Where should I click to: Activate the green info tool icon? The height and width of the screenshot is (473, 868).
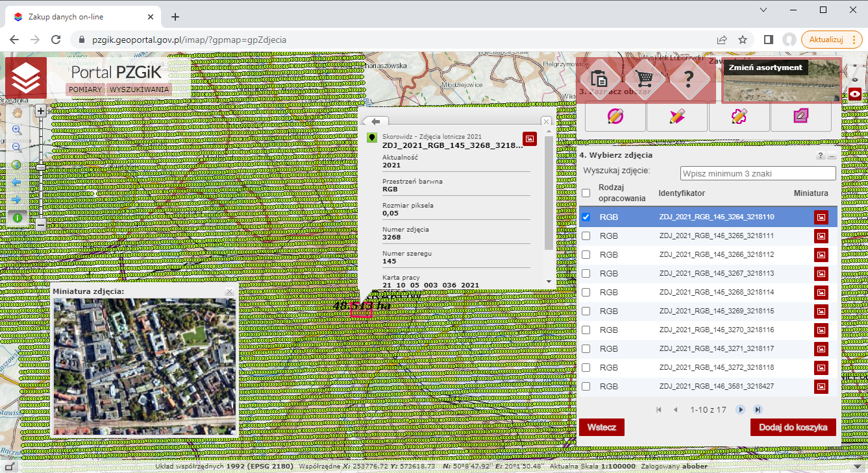pyautogui.click(x=17, y=217)
